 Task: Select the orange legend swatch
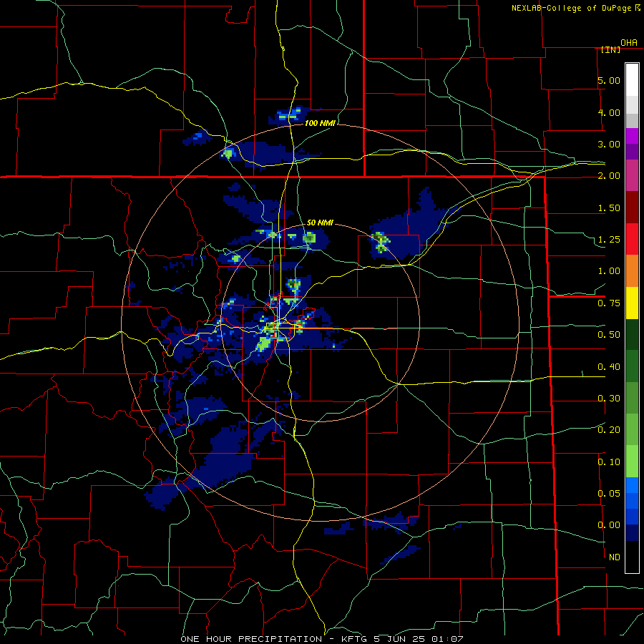tap(632, 271)
